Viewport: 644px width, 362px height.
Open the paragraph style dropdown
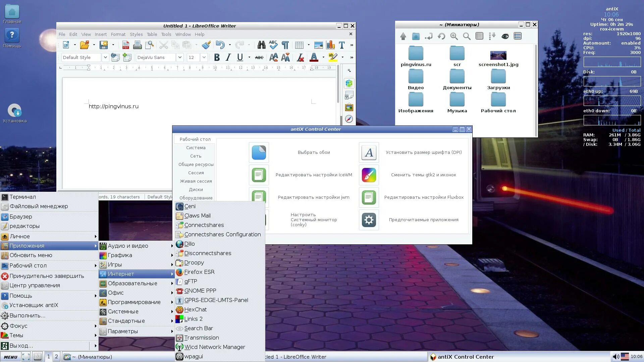105,58
